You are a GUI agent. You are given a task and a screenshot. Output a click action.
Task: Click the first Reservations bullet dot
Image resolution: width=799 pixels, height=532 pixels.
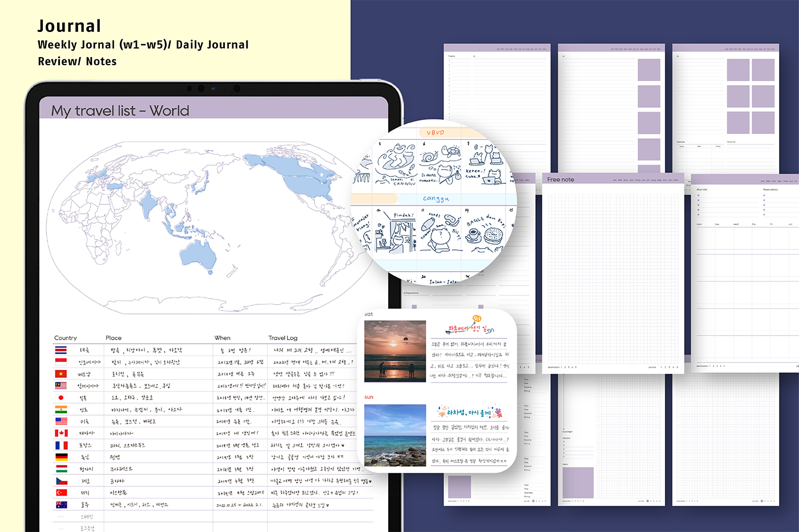coord(764,196)
